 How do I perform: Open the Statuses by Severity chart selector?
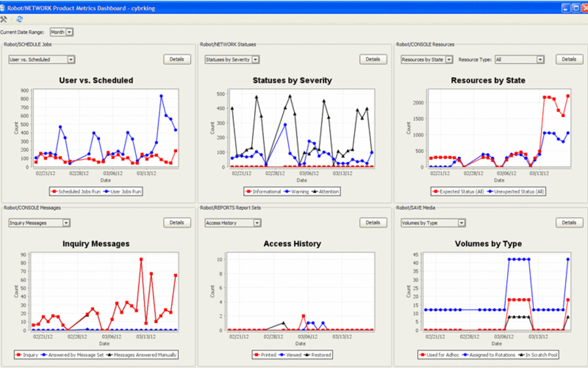click(x=232, y=59)
